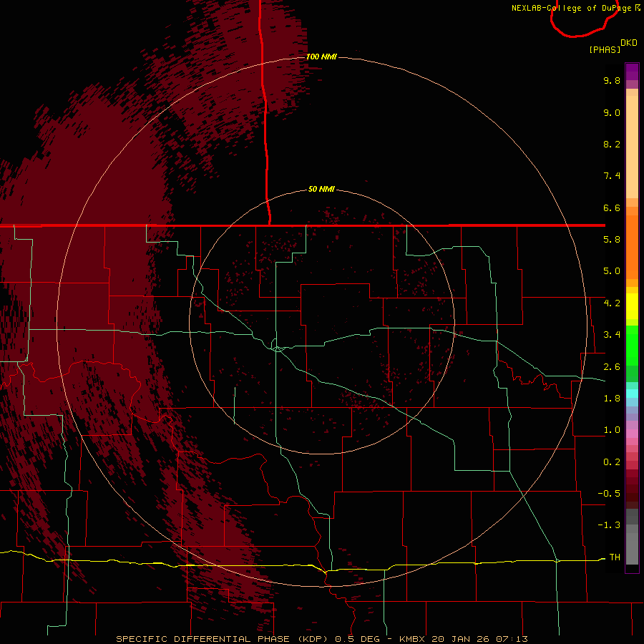Viewport: 644px width, 644px height.
Task: Click the 7.4 value on the scale
Action: pyautogui.click(x=612, y=176)
